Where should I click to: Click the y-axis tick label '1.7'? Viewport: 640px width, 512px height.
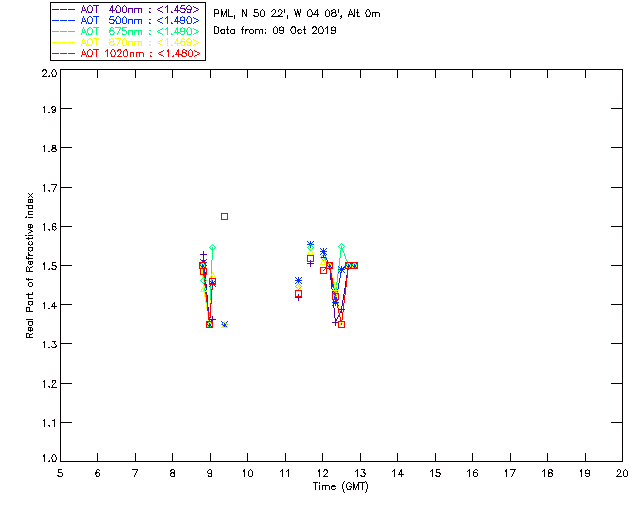(49, 188)
